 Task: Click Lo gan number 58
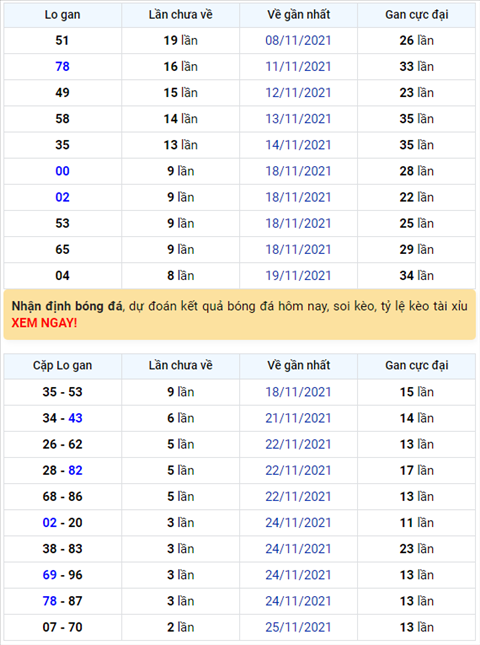[62, 119]
